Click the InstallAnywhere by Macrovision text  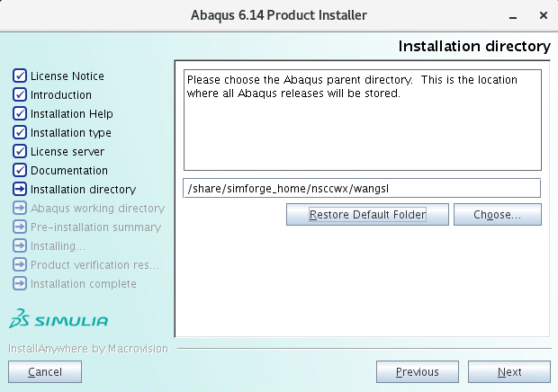tap(88, 349)
